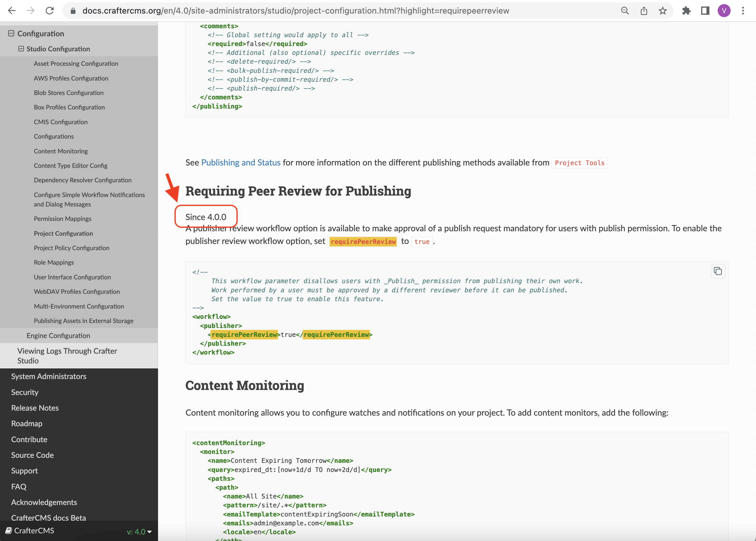Open System Administrators menu item
The image size is (756, 541).
click(x=49, y=376)
